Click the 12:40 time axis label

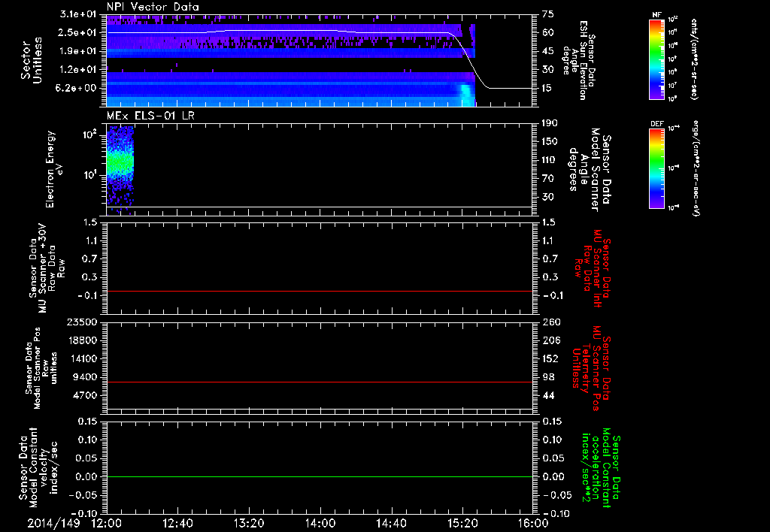[177, 523]
